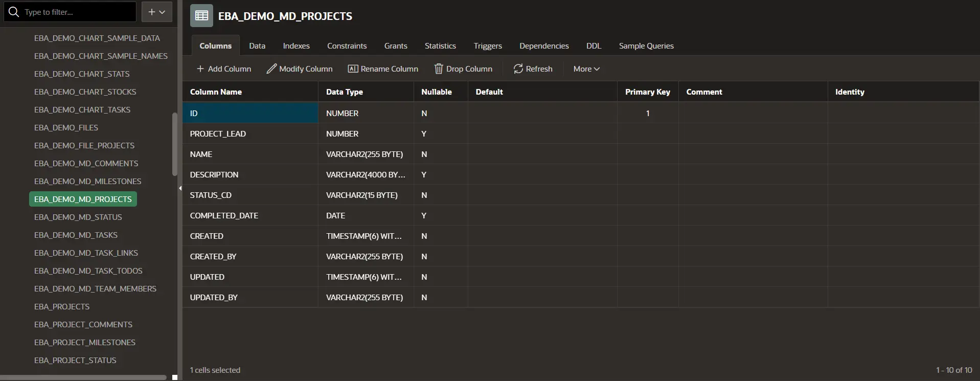
Task: Click the pencil icon of Modify Column
Action: tap(271, 69)
